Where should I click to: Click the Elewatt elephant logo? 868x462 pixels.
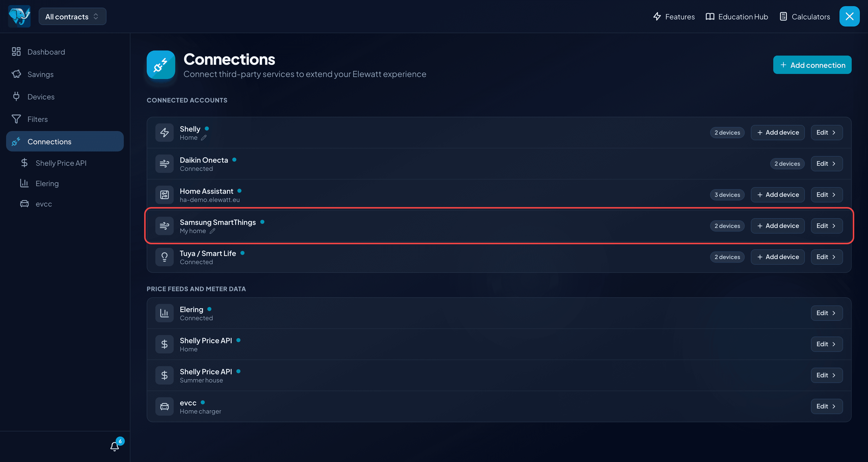click(x=19, y=16)
